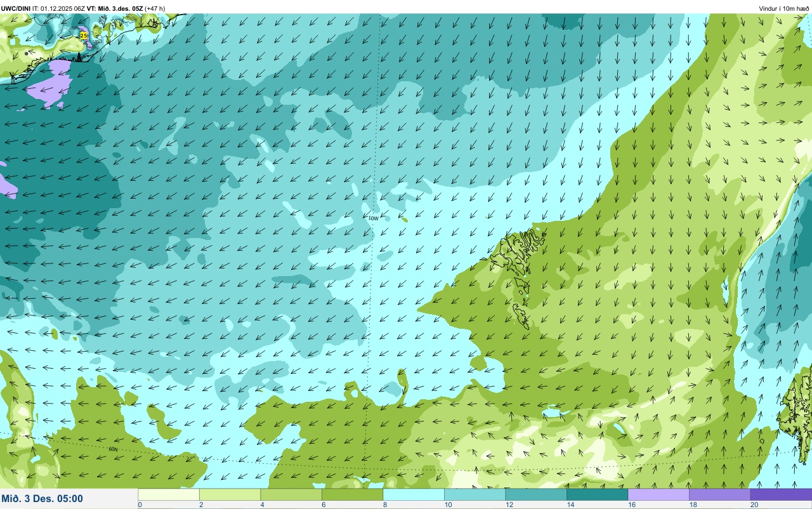Click the 10–12 m/s light teal legend swatch
The width and height of the screenshot is (812, 509).
475,494
